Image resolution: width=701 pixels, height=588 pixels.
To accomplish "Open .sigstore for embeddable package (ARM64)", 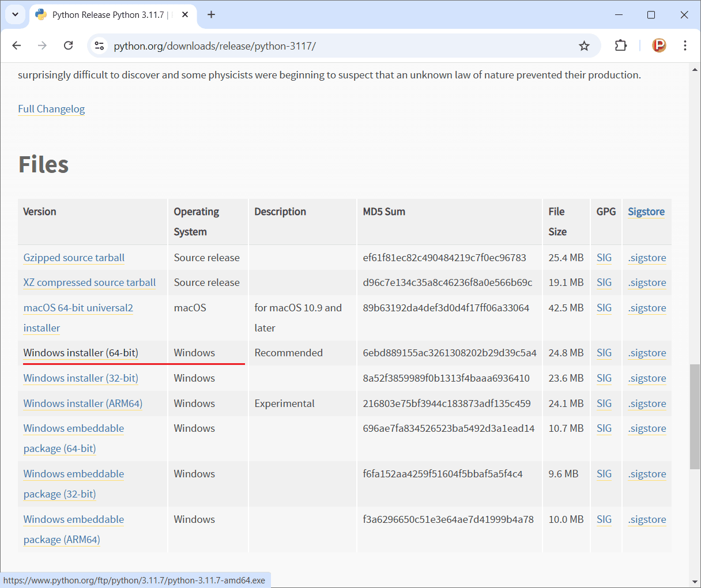I will (x=647, y=519).
